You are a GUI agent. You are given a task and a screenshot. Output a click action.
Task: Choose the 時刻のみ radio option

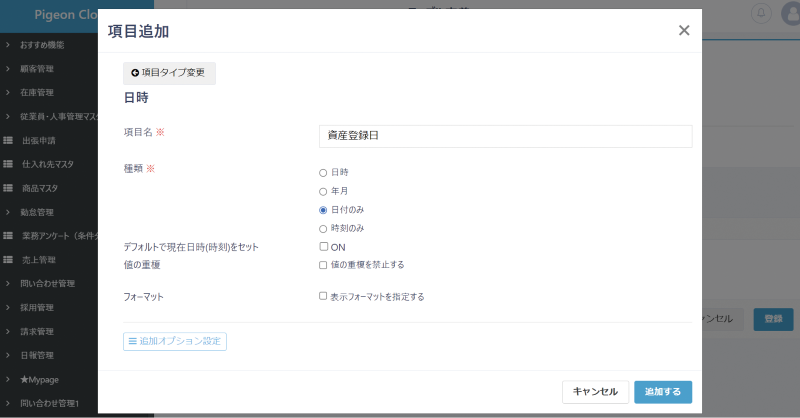[x=323, y=229]
